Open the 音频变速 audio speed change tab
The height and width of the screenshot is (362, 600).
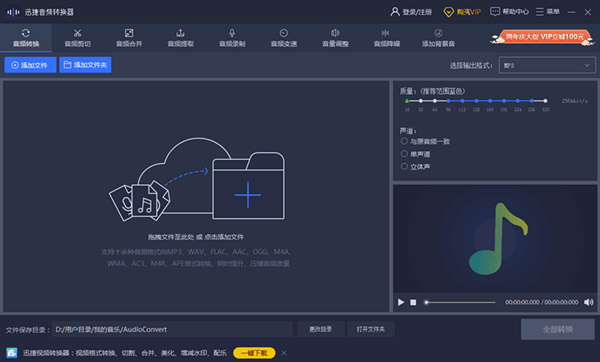[284, 38]
